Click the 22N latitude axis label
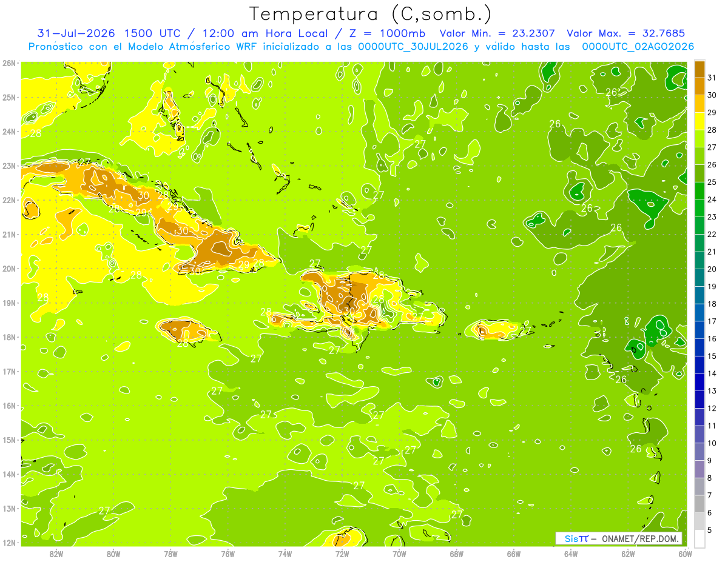 (9, 200)
